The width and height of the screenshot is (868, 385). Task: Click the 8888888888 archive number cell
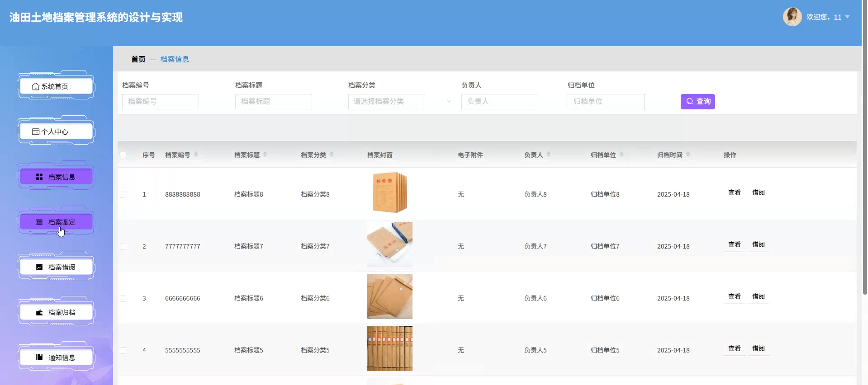tap(183, 195)
